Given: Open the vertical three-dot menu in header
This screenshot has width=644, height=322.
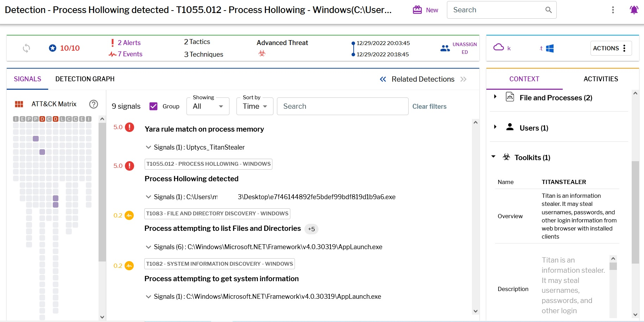Looking at the screenshot, I should pyautogui.click(x=613, y=10).
